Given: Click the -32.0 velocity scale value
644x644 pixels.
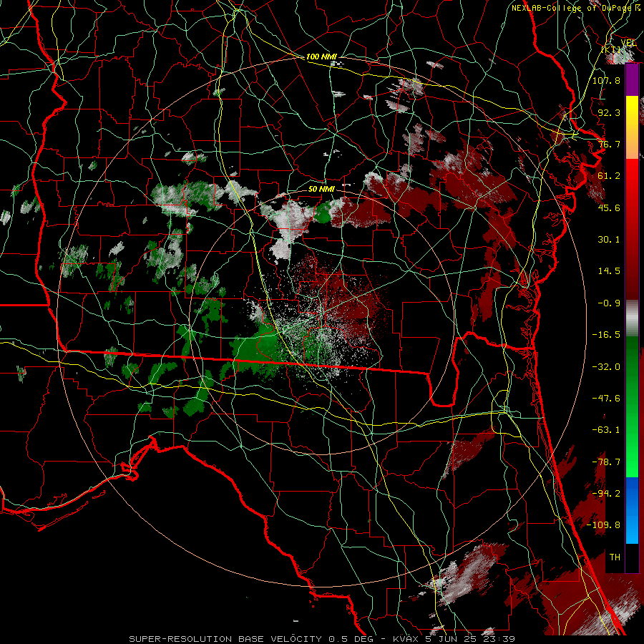Looking at the screenshot, I should tap(606, 367).
